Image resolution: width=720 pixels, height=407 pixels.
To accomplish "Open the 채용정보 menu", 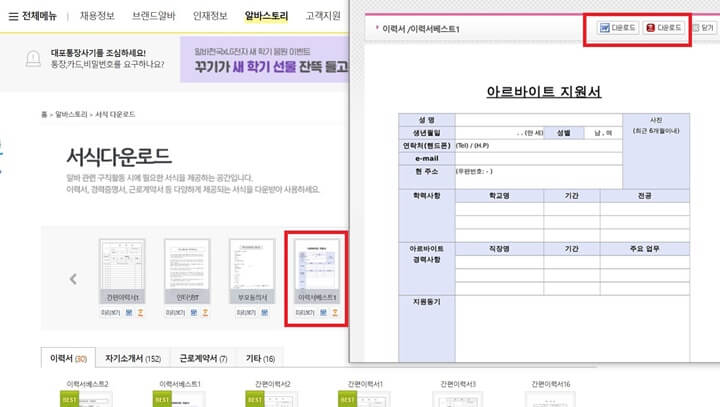I will coord(97,16).
